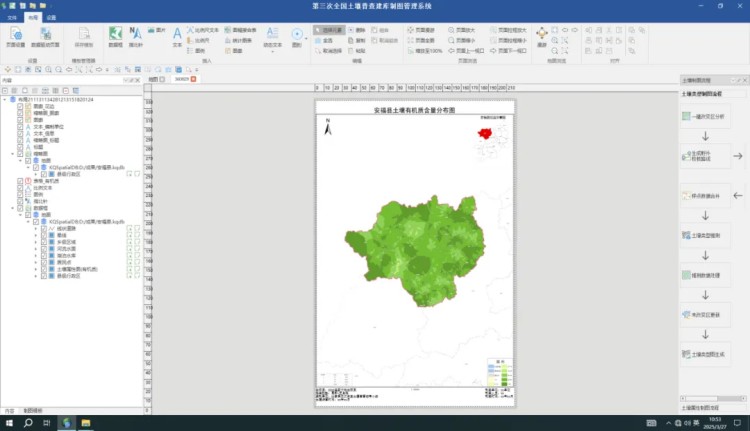The height and width of the screenshot is (431, 750).
Task: Switch to the 设置 ribbon tab
Action: coord(51,18)
